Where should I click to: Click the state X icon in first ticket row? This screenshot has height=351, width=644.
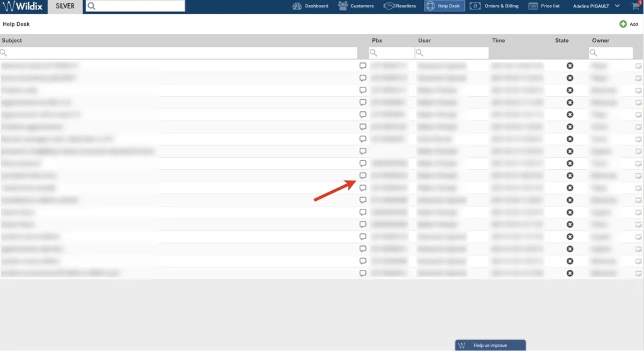tap(570, 65)
